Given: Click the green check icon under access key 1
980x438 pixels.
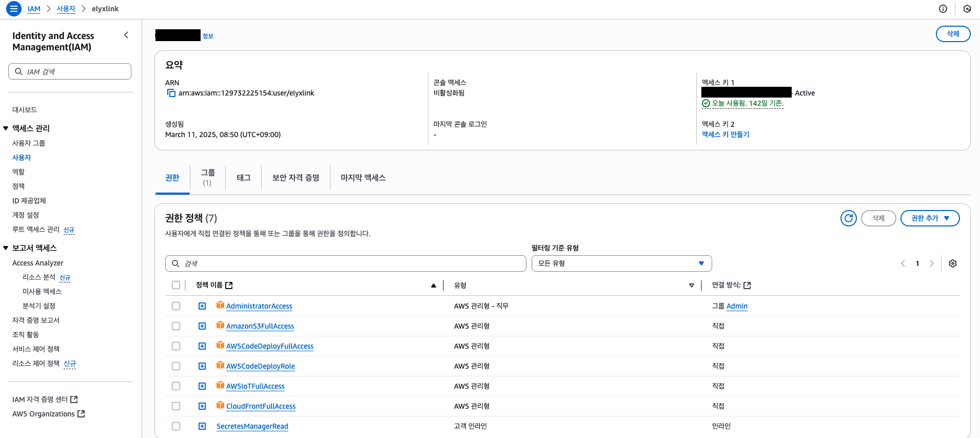Looking at the screenshot, I should [x=706, y=103].
